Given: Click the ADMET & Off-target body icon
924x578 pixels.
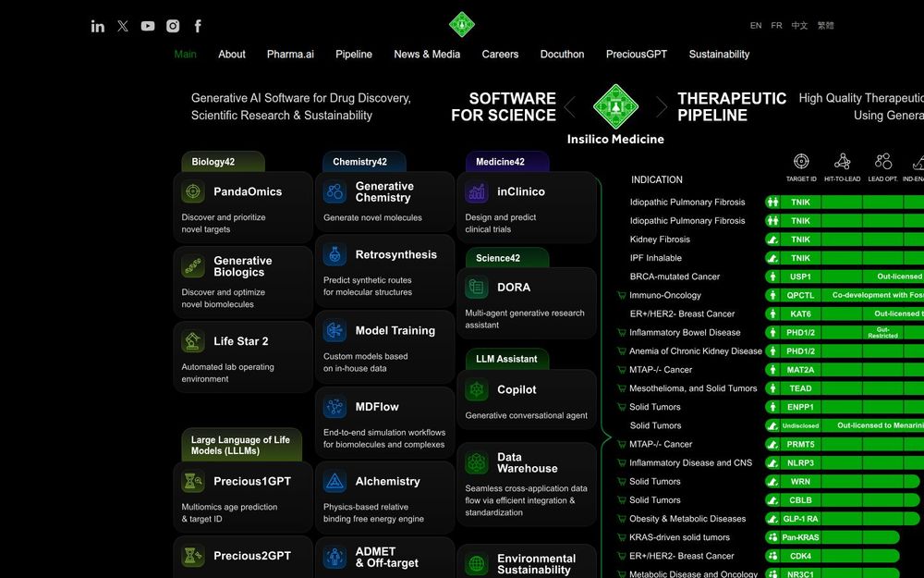Looking at the screenshot, I should coord(334,559).
